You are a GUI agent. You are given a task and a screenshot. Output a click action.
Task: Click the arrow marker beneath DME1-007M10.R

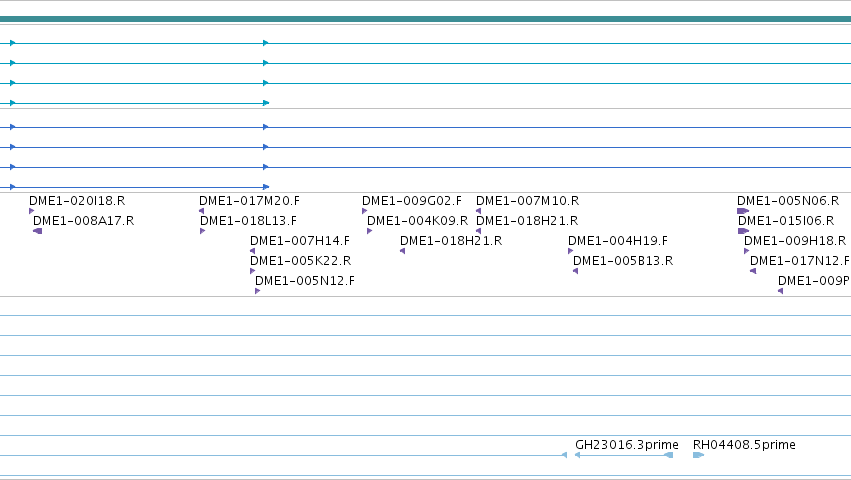(x=478, y=211)
